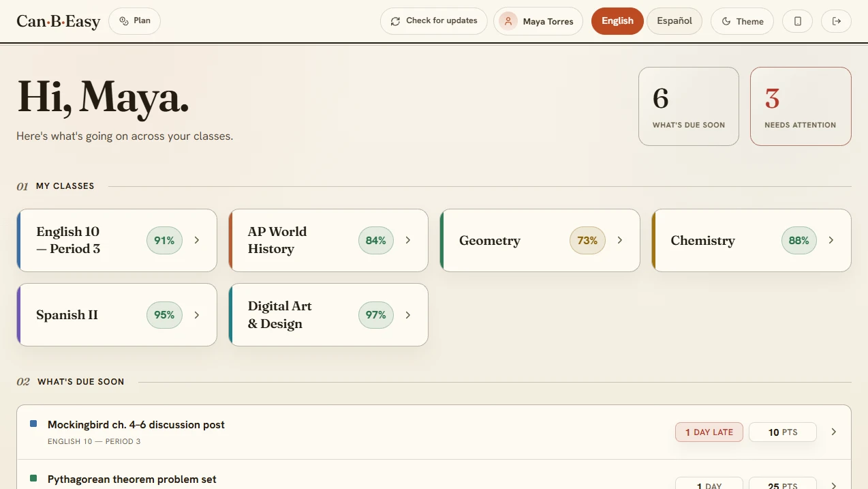
Task: Switch language to English
Action: [617, 21]
